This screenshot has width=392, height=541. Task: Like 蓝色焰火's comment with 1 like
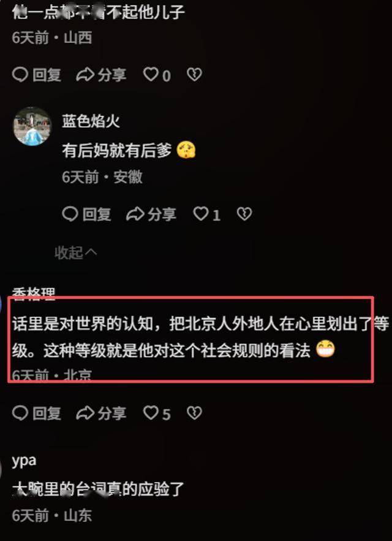coord(206,214)
